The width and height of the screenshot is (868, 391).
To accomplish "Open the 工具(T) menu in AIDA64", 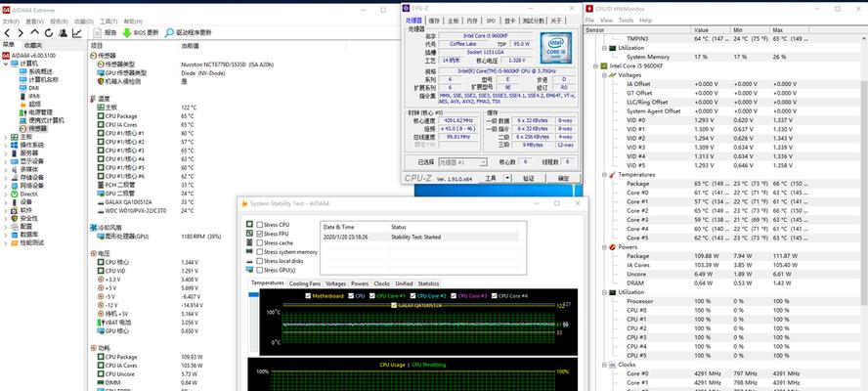I will click(x=108, y=22).
